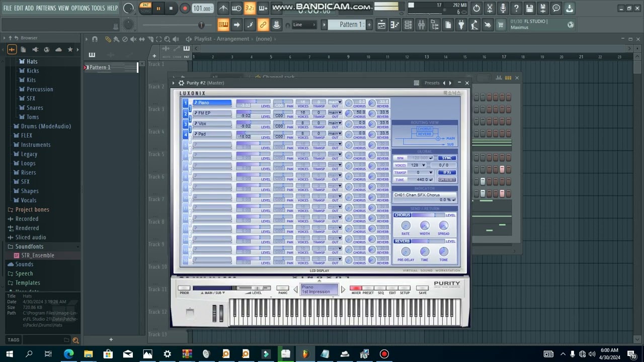644x362 pixels.
Task: Open Purity plugin gear settings icon
Action: coord(182,83)
